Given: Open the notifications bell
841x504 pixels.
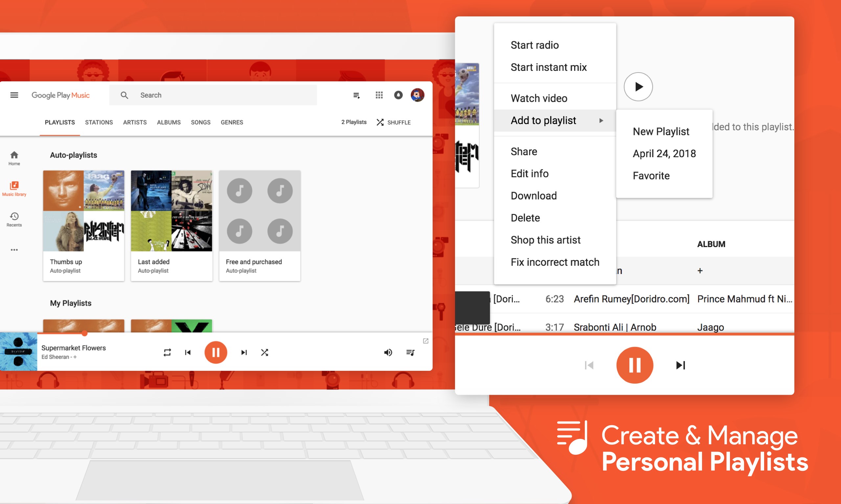Looking at the screenshot, I should 398,95.
